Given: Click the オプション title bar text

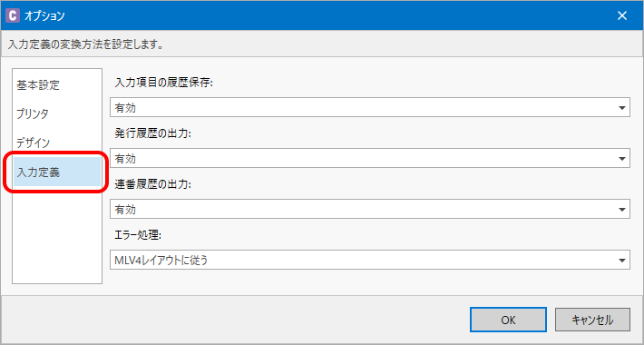Looking at the screenshot, I should (x=44, y=16).
